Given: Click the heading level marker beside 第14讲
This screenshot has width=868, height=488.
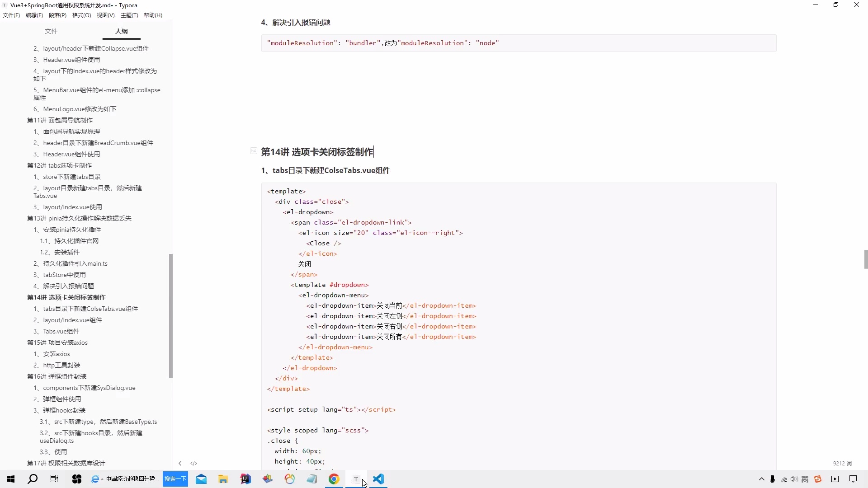Looking at the screenshot, I should [254, 151].
